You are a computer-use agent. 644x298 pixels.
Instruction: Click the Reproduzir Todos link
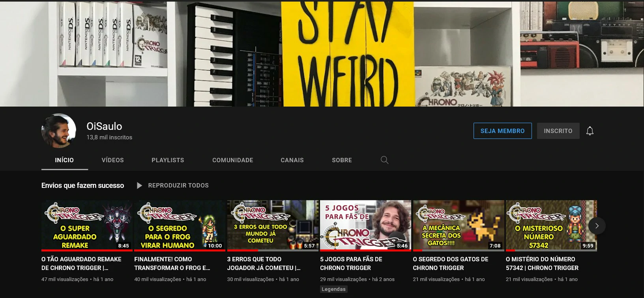tap(178, 186)
